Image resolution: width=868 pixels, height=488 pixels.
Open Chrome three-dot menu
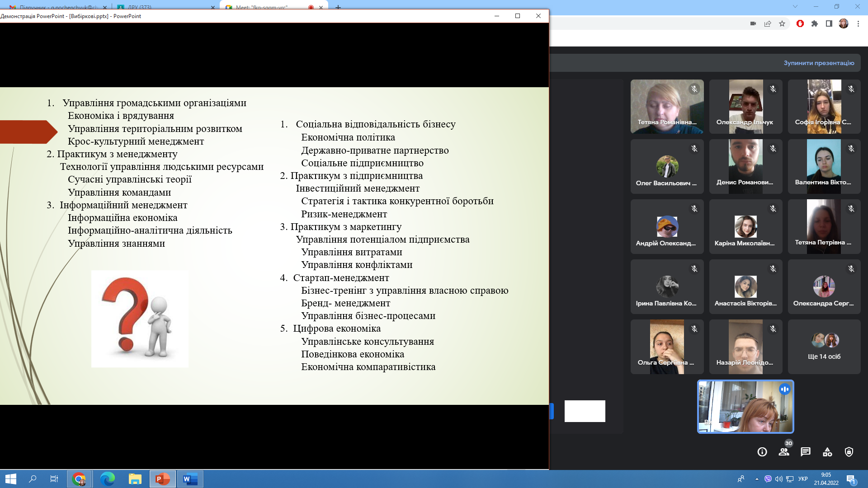858,23
